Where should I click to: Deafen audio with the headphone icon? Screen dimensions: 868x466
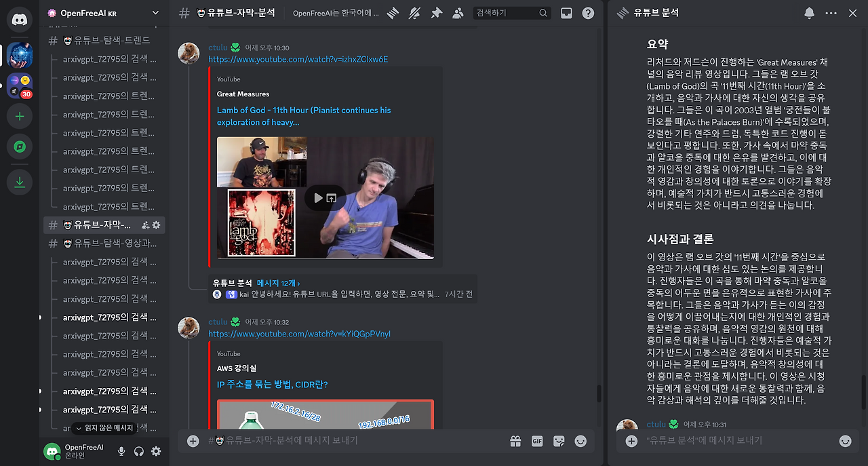point(138,450)
